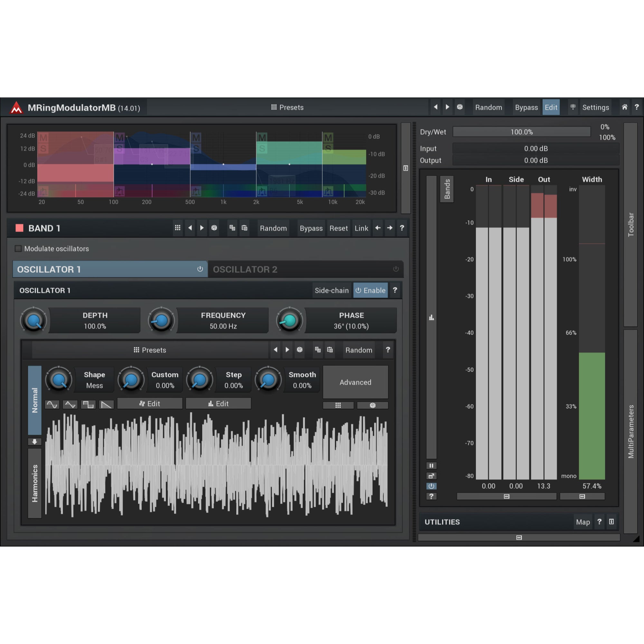644x644 pixels.
Task: Toggle the Oscillator 1 Enable button
Action: point(370,290)
